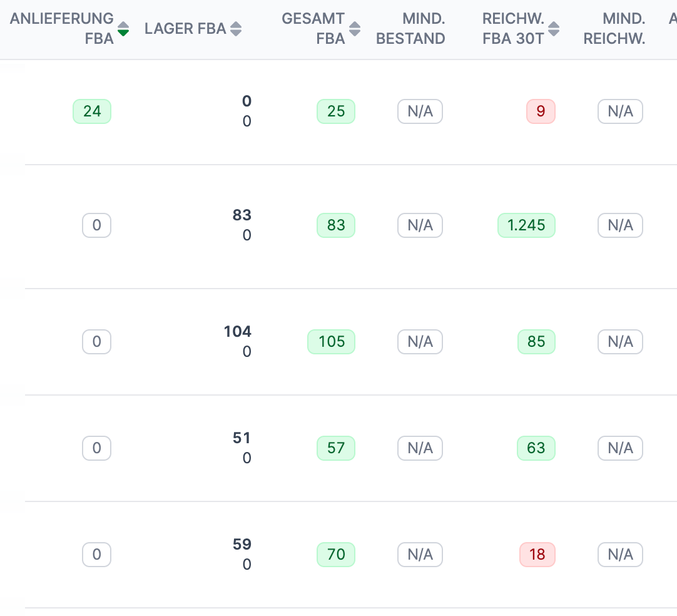Click the green 25 Gesamt FBA badge
The width and height of the screenshot is (677, 616).
[x=336, y=111]
